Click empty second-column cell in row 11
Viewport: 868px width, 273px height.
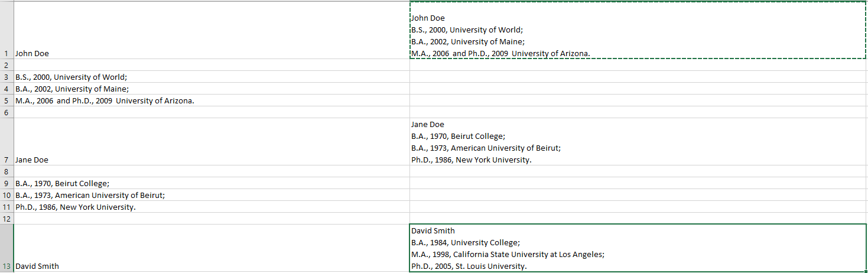tap(639, 207)
